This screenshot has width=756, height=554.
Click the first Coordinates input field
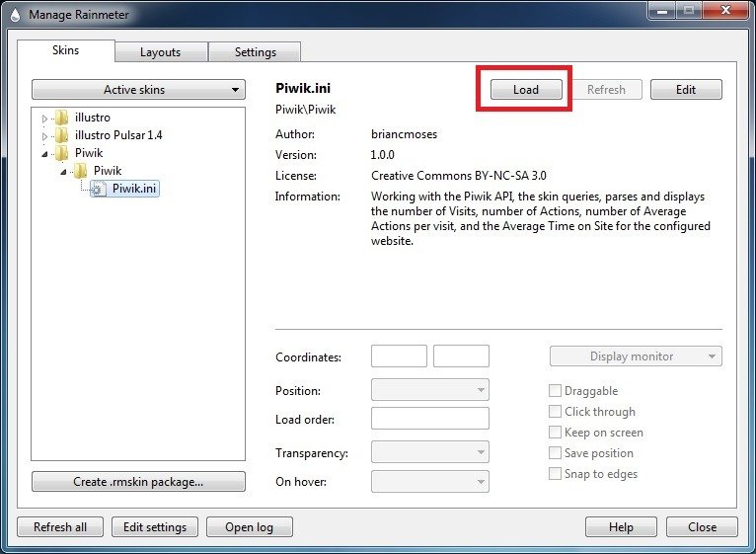click(x=399, y=356)
